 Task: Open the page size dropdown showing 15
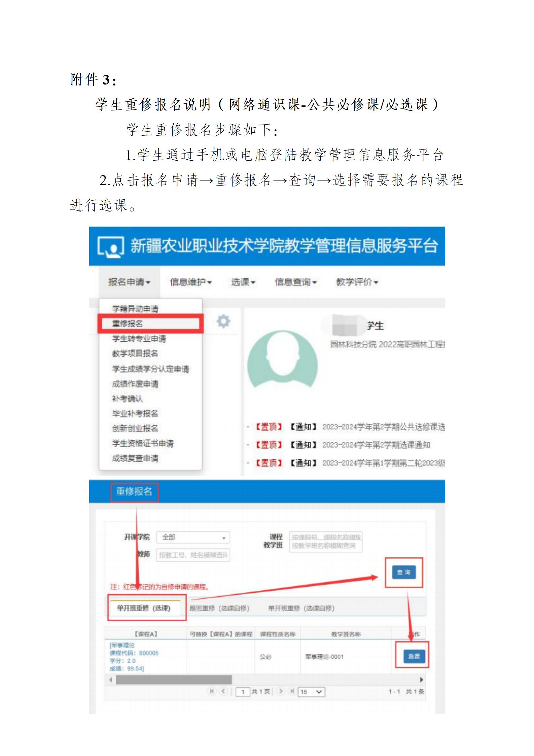tap(311, 692)
